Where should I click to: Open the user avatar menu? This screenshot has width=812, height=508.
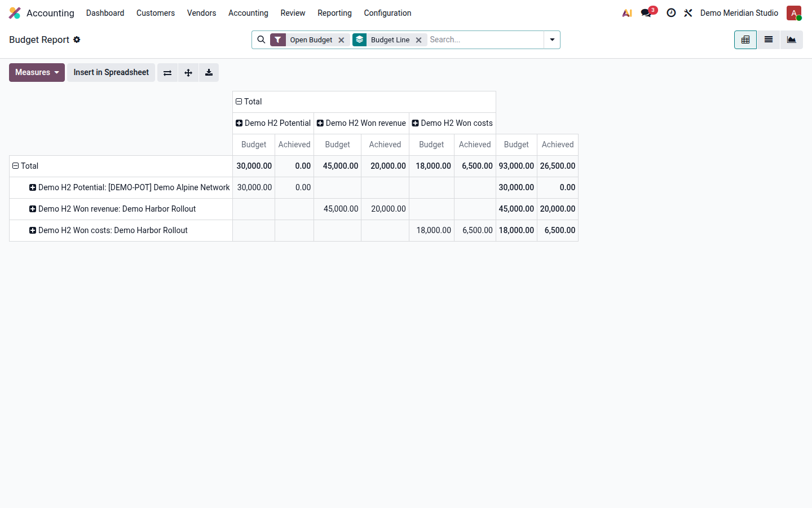794,13
